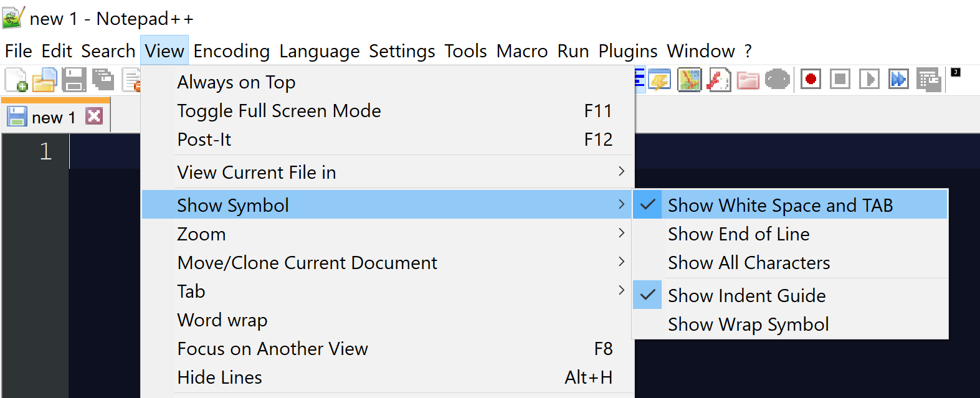Close the new 1 tab
This screenshot has height=398, width=980.
94,116
